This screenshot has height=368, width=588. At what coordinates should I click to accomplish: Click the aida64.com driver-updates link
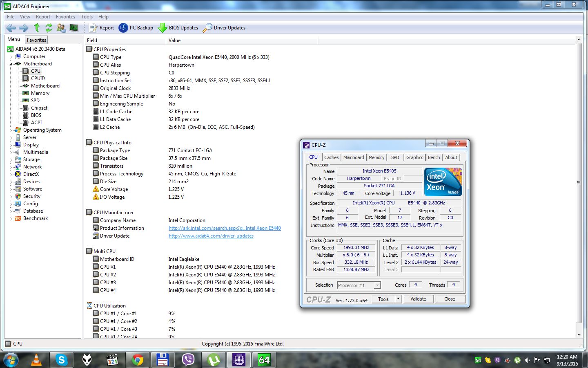tap(211, 236)
